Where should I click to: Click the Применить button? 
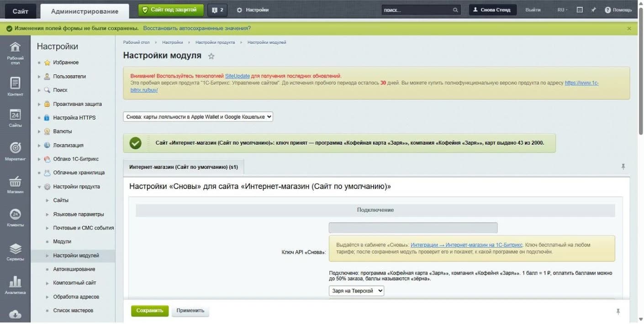[190, 311]
